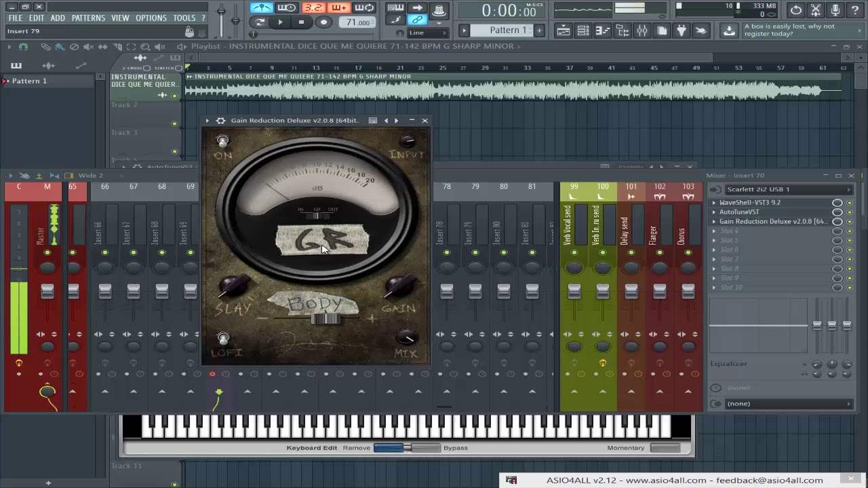Select the Master mixer track

point(47,298)
